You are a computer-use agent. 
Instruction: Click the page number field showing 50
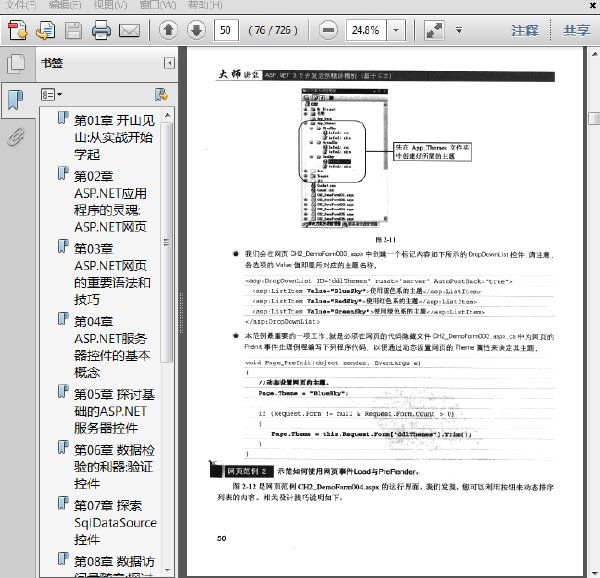pos(227,30)
